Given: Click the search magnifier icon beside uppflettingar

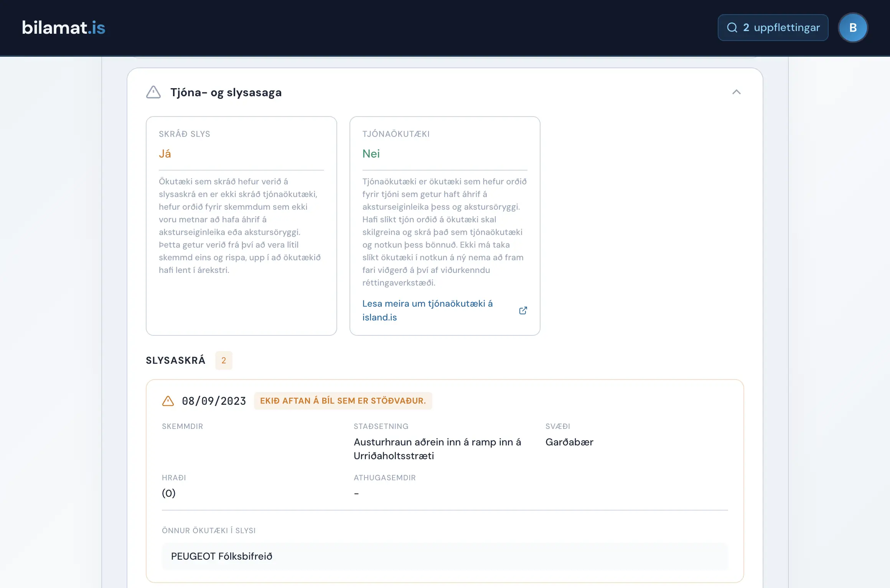Looking at the screenshot, I should (732, 28).
